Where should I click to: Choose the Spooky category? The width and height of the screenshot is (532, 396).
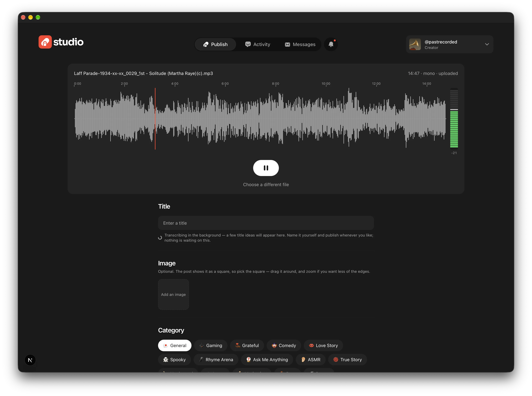tap(174, 360)
